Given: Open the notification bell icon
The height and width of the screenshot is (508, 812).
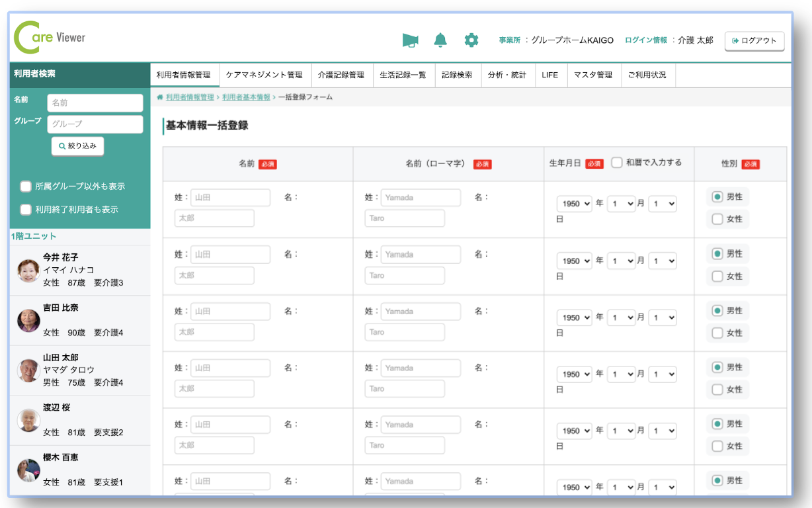Looking at the screenshot, I should point(440,40).
